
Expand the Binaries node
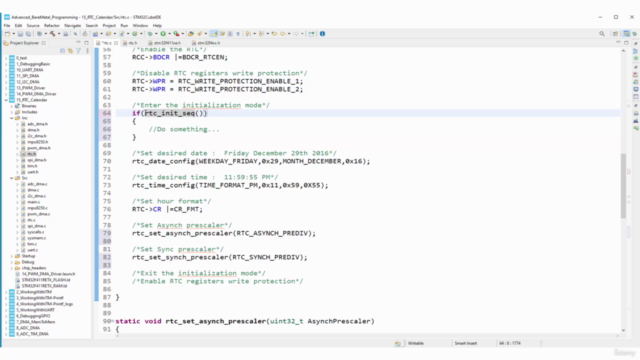pyautogui.click(x=12, y=106)
